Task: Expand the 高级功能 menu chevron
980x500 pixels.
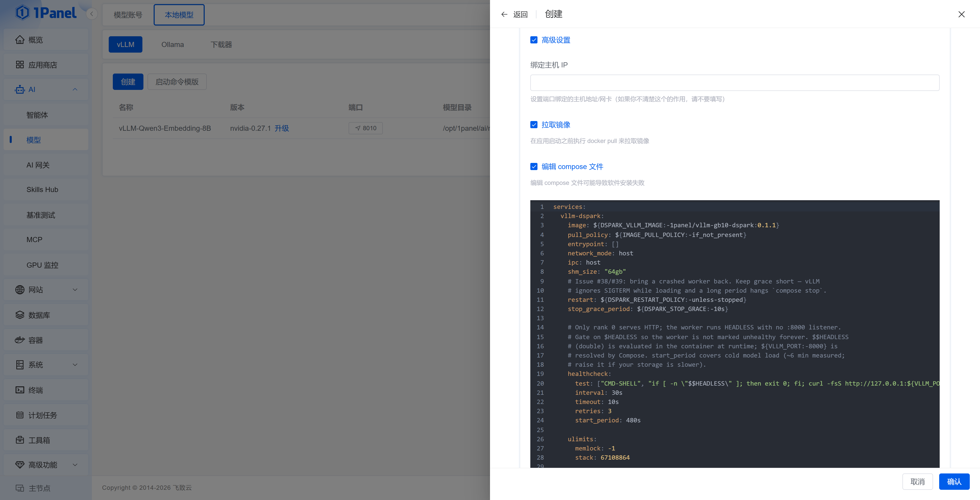Action: pyautogui.click(x=75, y=465)
